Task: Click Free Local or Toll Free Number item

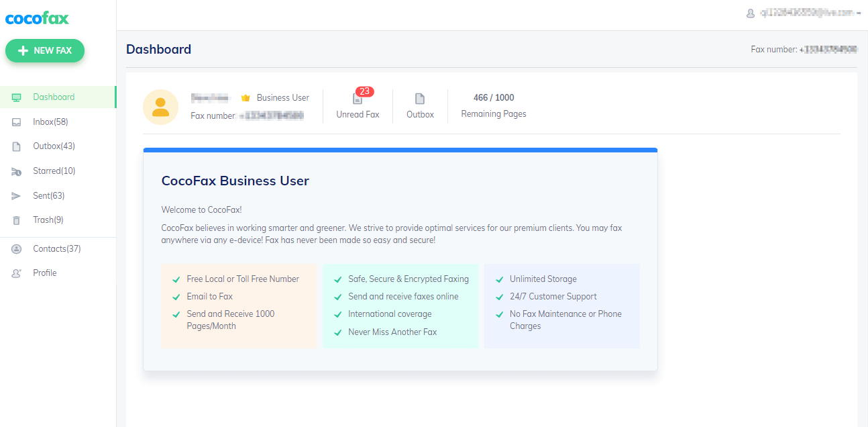Action: [x=243, y=279]
